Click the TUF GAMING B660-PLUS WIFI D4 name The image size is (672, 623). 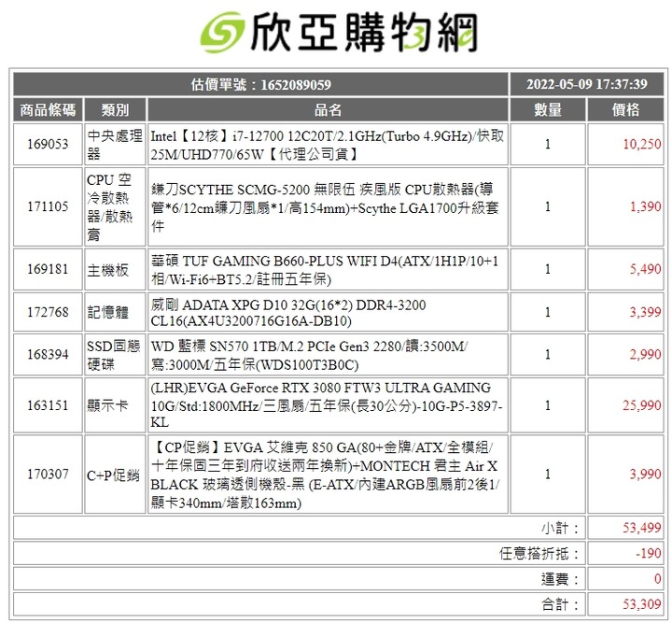[x=325, y=270]
